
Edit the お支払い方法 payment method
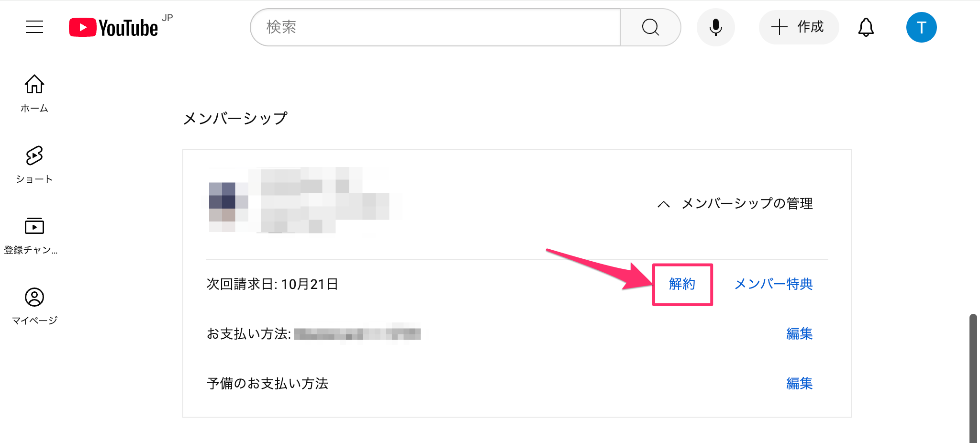pyautogui.click(x=799, y=333)
